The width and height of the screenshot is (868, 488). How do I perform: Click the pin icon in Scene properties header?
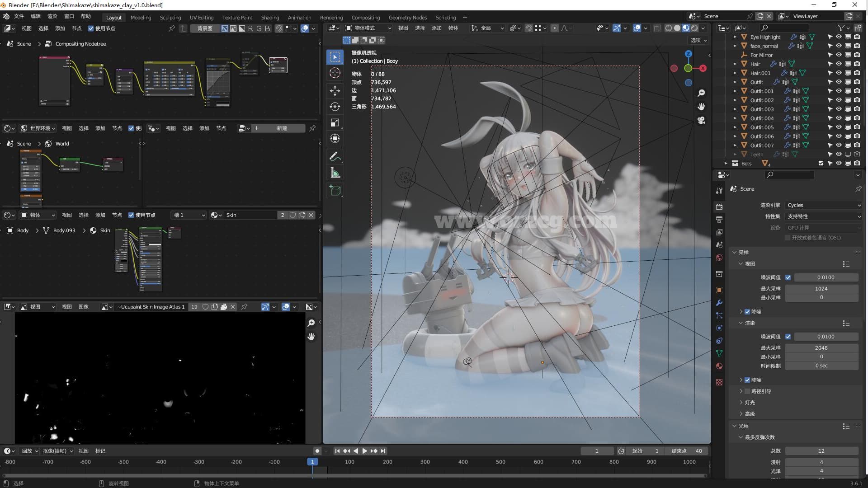(858, 189)
